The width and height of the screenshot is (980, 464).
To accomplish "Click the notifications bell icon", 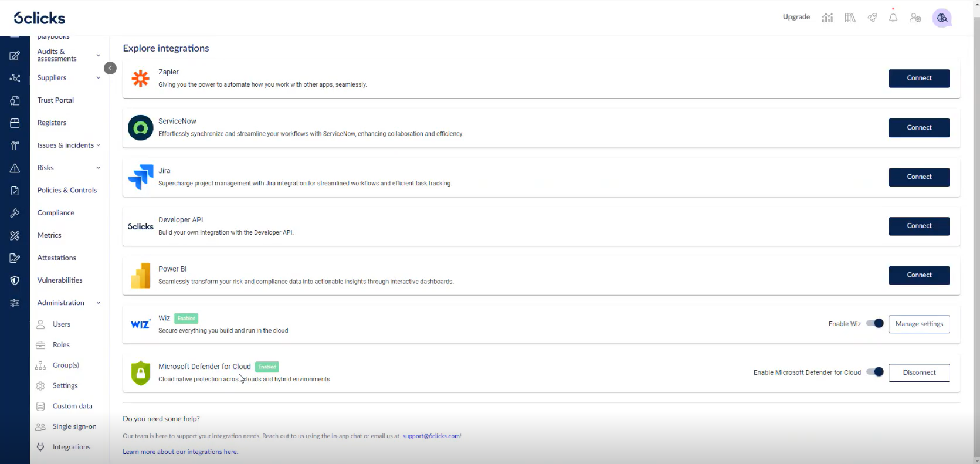I will [x=893, y=18].
